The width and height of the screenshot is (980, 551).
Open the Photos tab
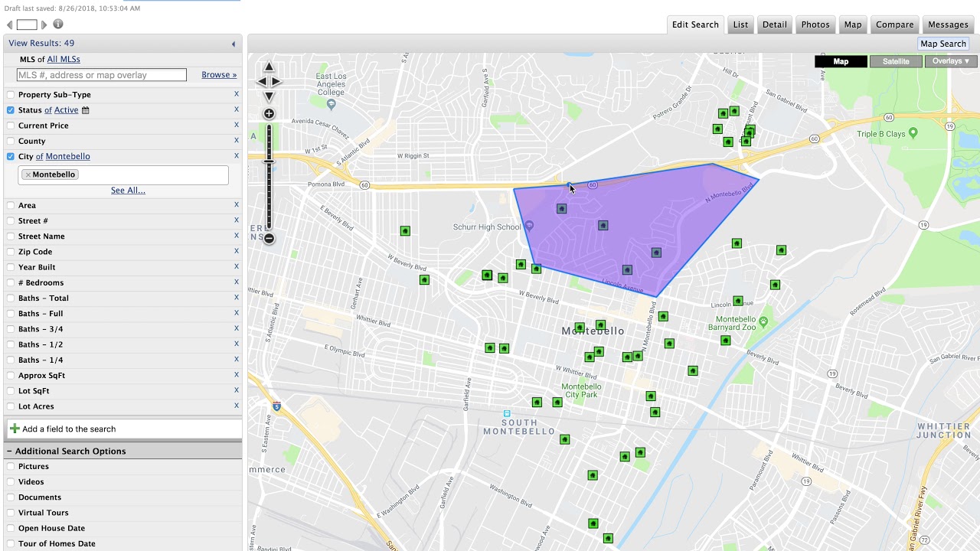815,24
